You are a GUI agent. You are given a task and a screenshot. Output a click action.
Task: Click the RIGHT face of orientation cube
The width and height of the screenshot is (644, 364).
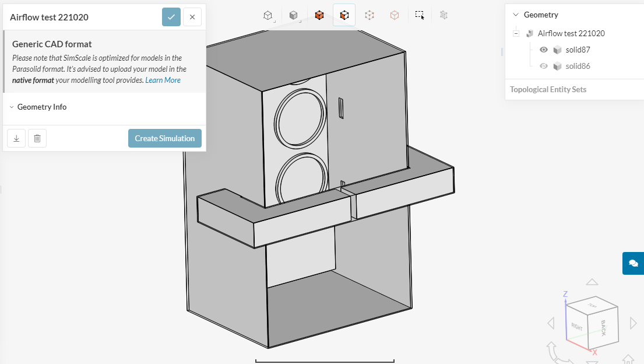(577, 327)
